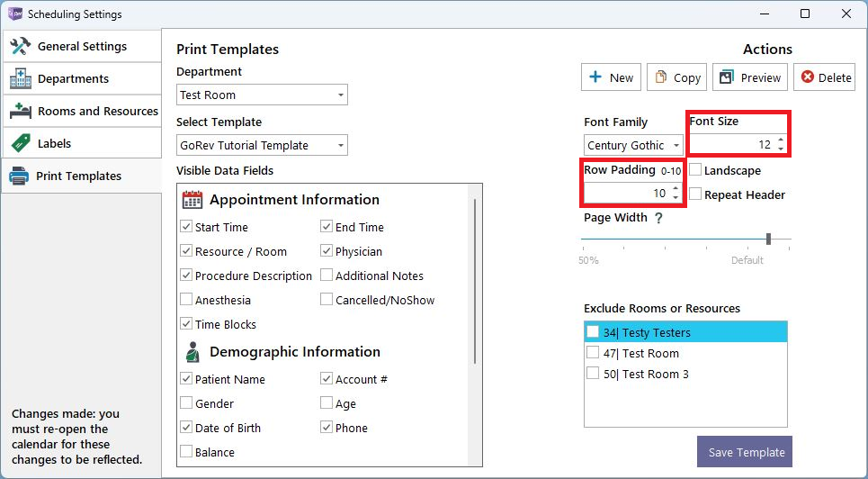
Task: Click the Page Width help question mark
Action: (658, 218)
